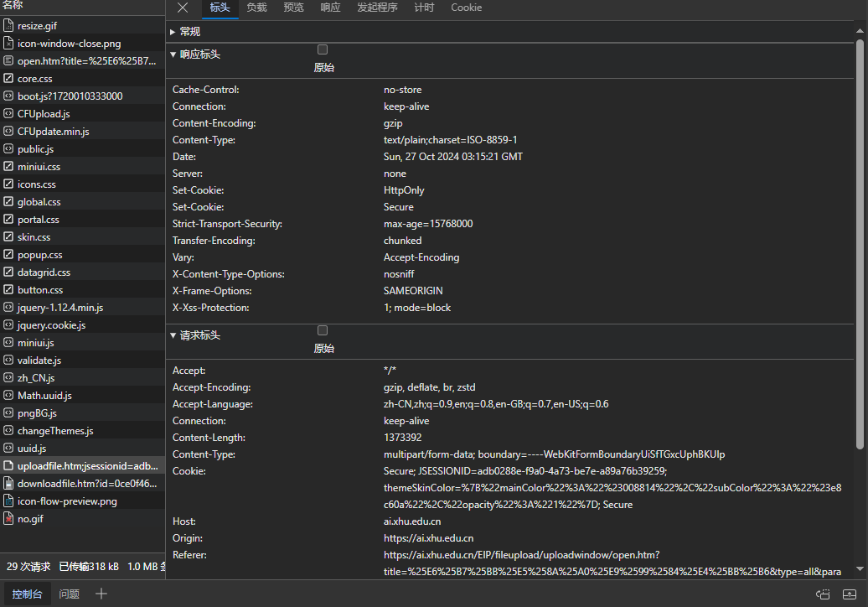Image resolution: width=868 pixels, height=607 pixels.
Task: Toggle raw view checkbox for response headers
Action: click(323, 49)
